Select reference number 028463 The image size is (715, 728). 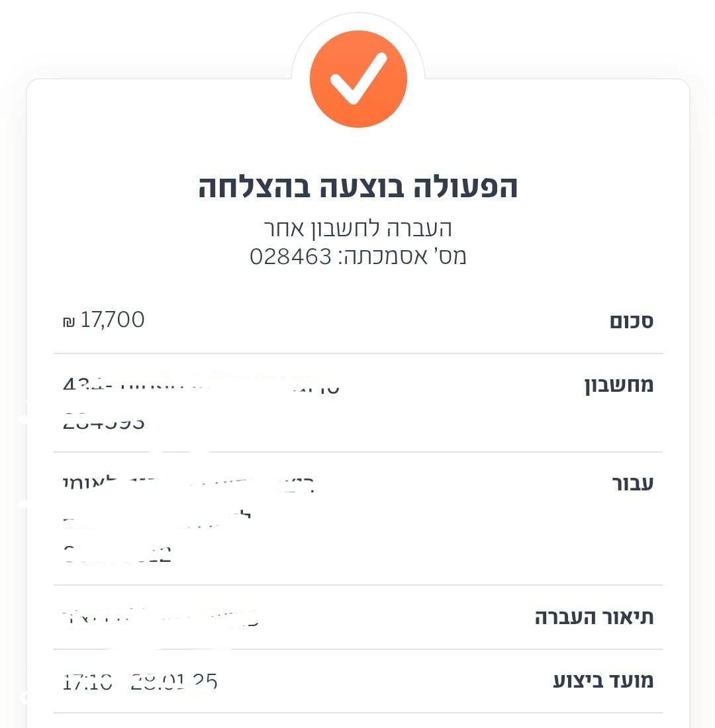coord(291,256)
